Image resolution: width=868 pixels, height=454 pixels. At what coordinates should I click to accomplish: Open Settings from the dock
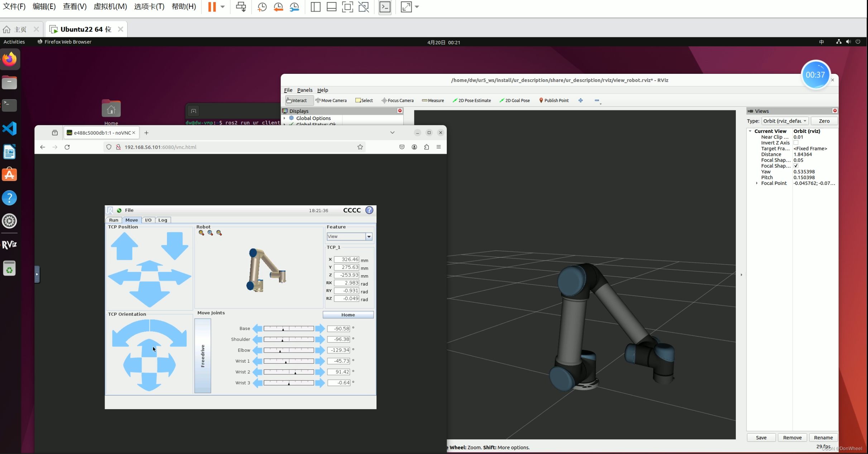[10, 221]
